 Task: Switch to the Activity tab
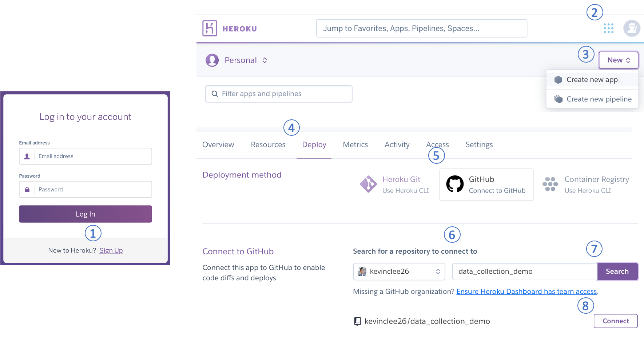pyautogui.click(x=397, y=145)
